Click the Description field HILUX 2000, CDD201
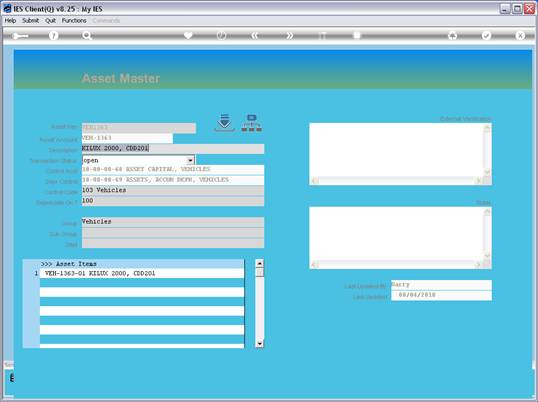538x402 pixels. pos(173,149)
